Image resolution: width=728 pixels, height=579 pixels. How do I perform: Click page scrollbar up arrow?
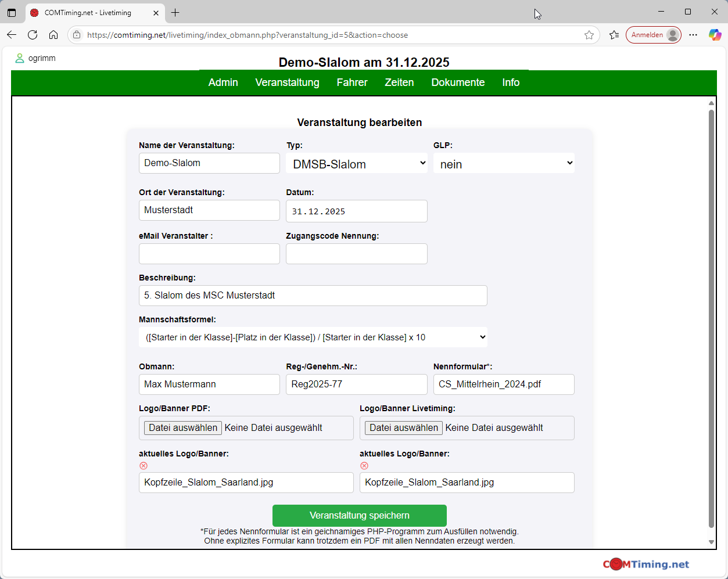point(711,103)
